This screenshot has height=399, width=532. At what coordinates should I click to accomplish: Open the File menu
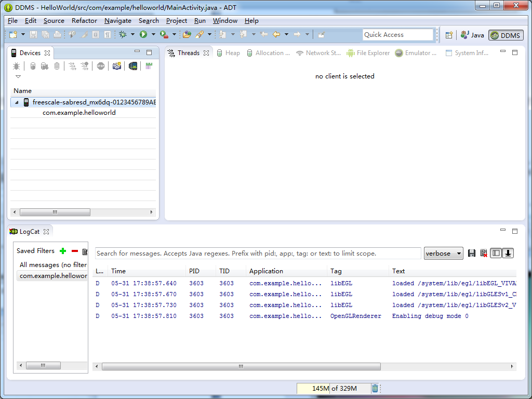[x=12, y=21]
